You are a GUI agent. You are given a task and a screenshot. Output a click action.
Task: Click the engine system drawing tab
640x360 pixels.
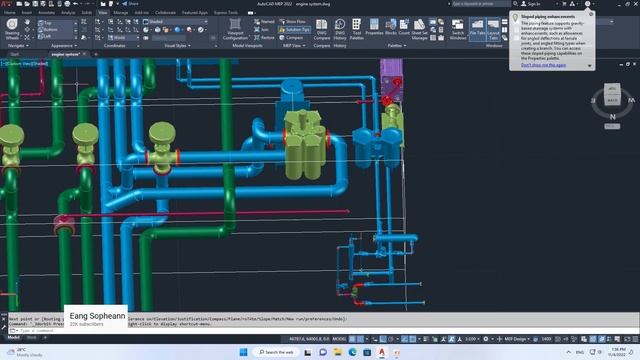(x=65, y=54)
